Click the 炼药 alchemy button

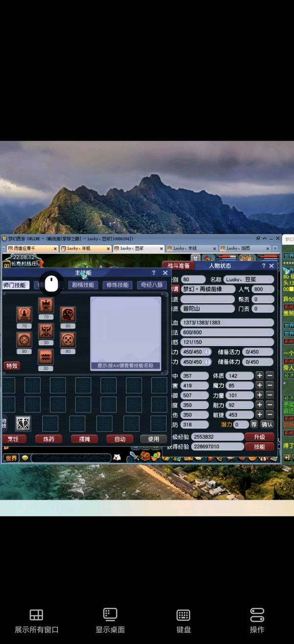(x=49, y=439)
